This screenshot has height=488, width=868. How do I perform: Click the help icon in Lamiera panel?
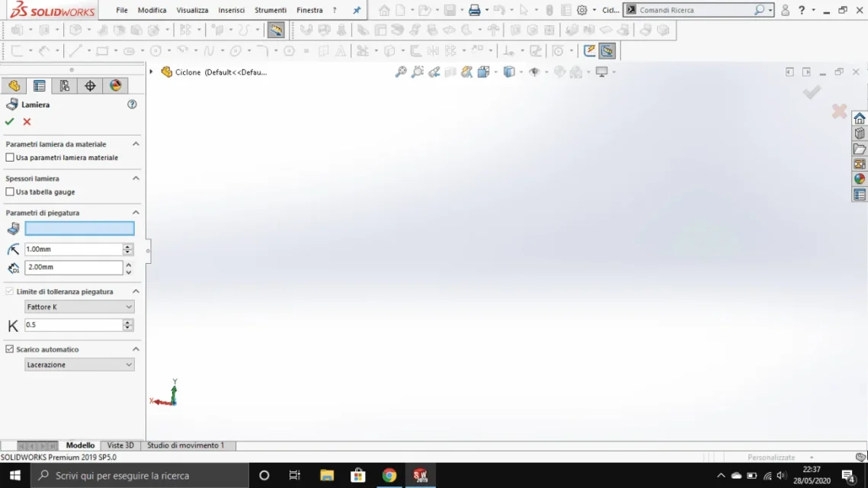click(x=132, y=104)
